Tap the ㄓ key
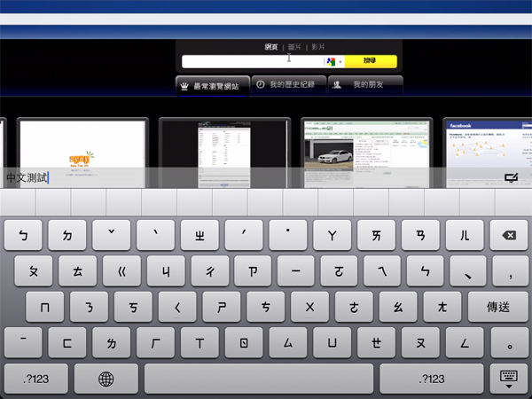The width and height of the screenshot is (532, 399). [x=199, y=235]
